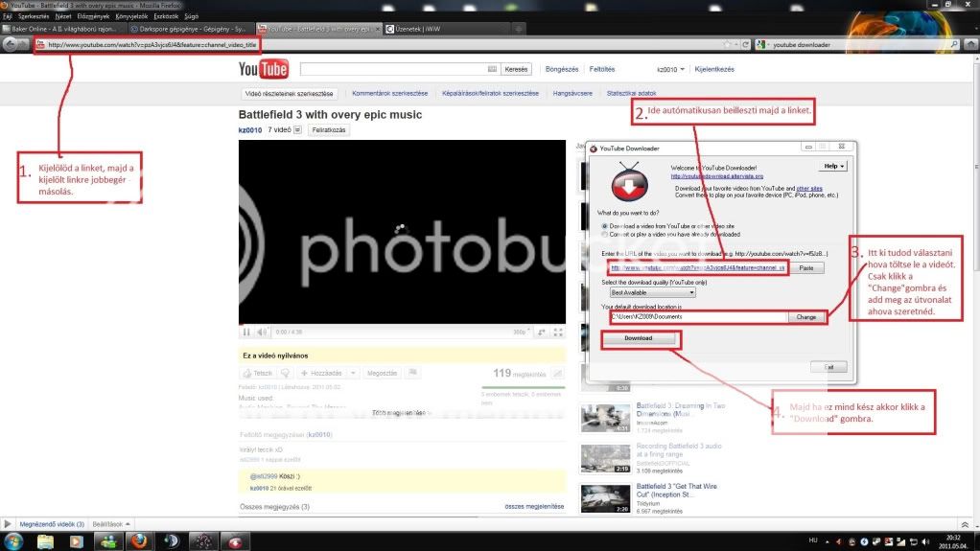Select 'Convert or play a video' radio option
The width and height of the screenshot is (980, 551).
[602, 235]
